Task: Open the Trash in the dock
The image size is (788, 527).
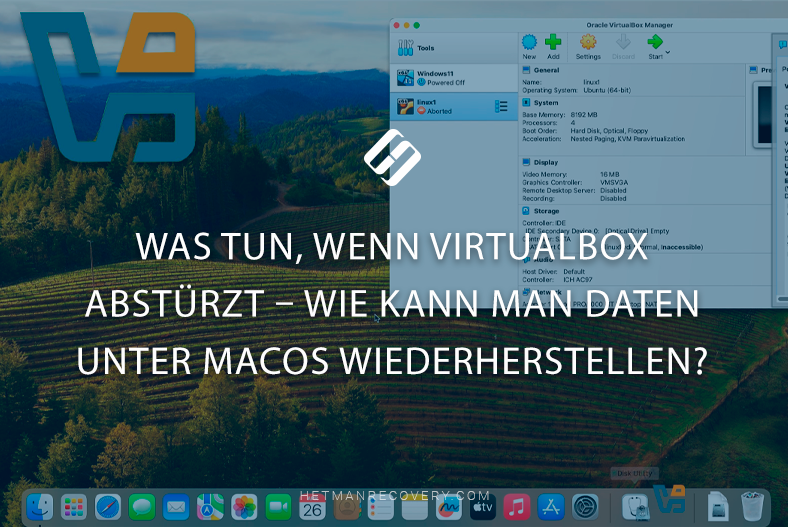Action: coord(752,506)
